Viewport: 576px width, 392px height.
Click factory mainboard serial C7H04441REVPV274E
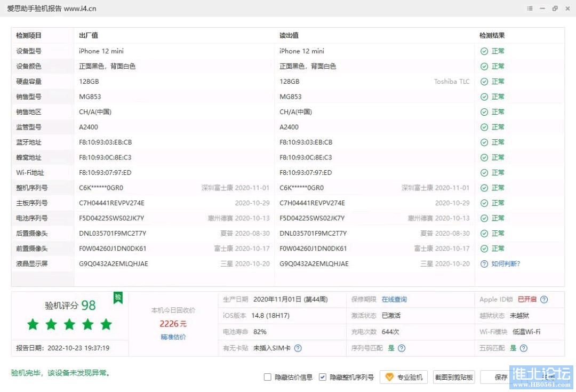click(x=111, y=203)
